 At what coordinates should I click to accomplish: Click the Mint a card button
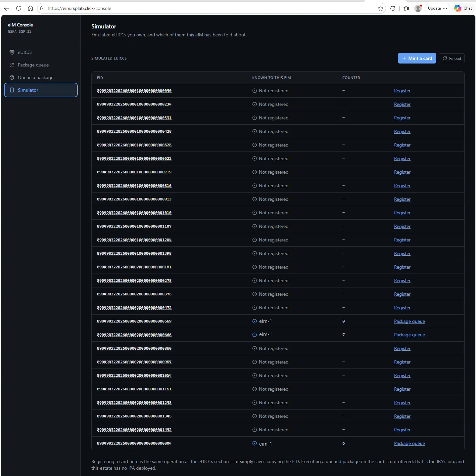pyautogui.click(x=417, y=58)
